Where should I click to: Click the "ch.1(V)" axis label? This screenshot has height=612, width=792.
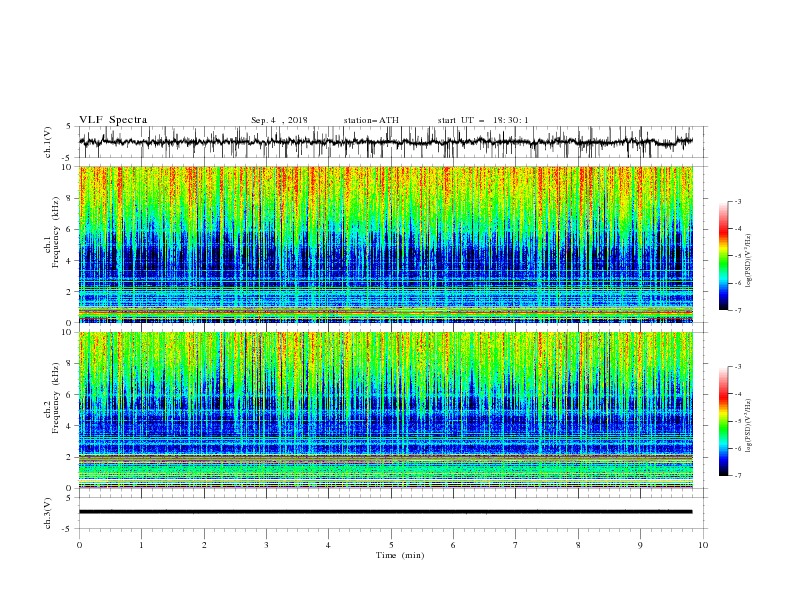[48, 142]
